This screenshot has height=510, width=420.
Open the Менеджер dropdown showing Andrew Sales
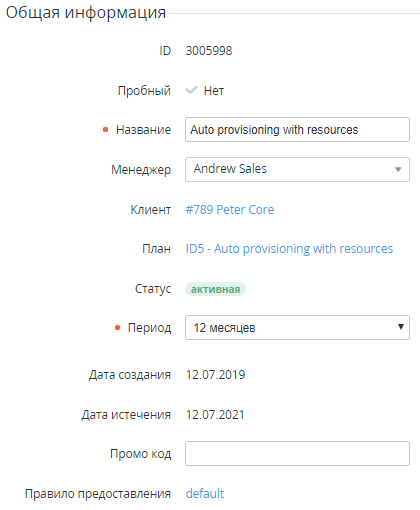tap(297, 169)
